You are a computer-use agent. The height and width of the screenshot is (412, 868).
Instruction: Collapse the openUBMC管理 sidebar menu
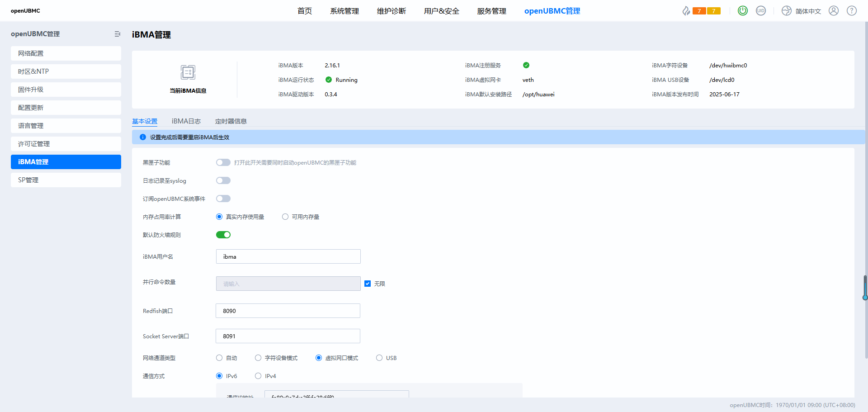118,34
